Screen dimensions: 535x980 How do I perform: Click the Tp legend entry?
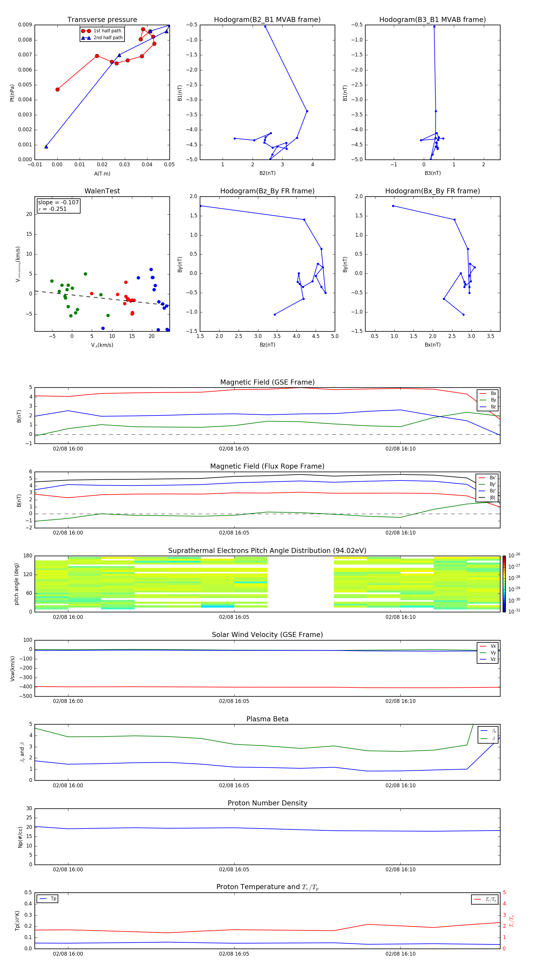coord(48,899)
